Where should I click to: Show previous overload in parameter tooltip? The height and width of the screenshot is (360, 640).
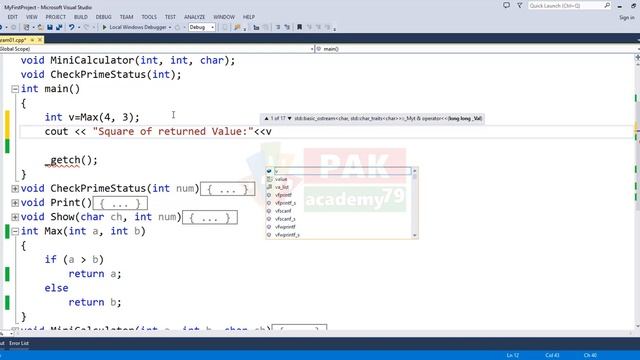(x=266, y=118)
